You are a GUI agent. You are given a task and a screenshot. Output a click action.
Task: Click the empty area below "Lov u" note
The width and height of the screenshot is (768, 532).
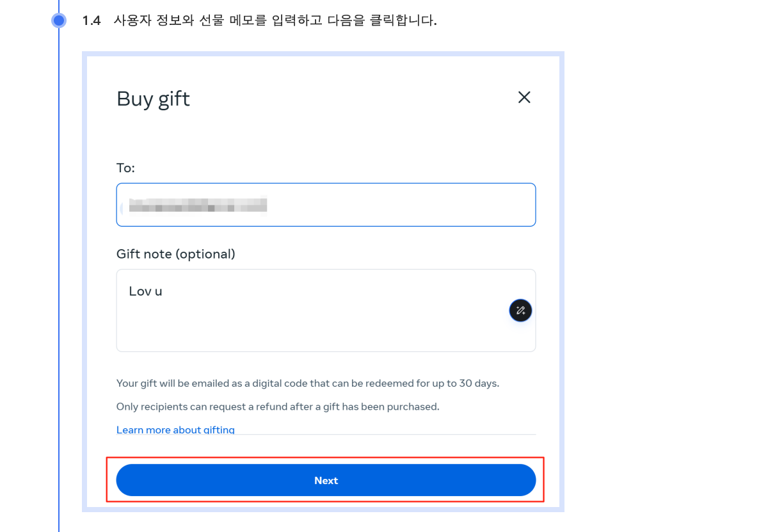[x=288, y=330]
